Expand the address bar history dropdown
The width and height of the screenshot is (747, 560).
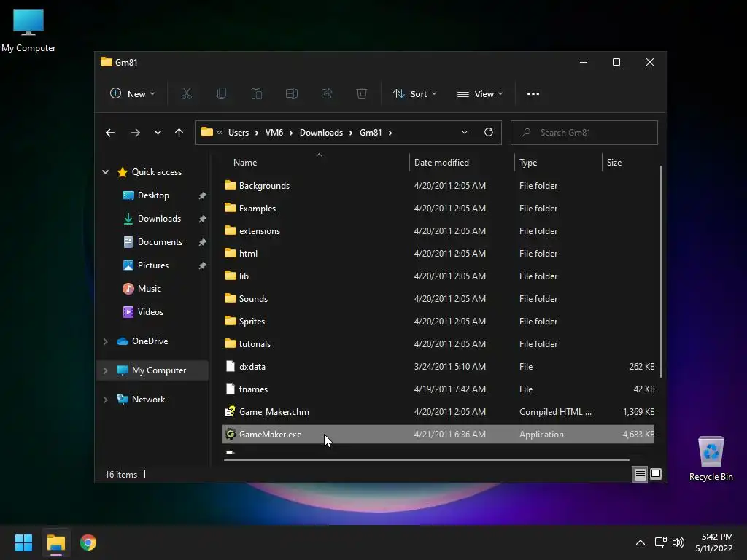(x=465, y=133)
